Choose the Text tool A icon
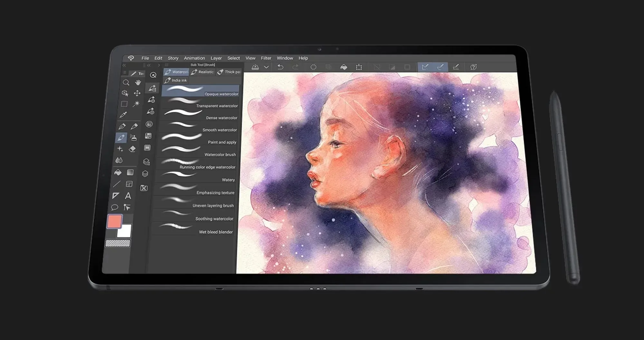 [x=128, y=196]
